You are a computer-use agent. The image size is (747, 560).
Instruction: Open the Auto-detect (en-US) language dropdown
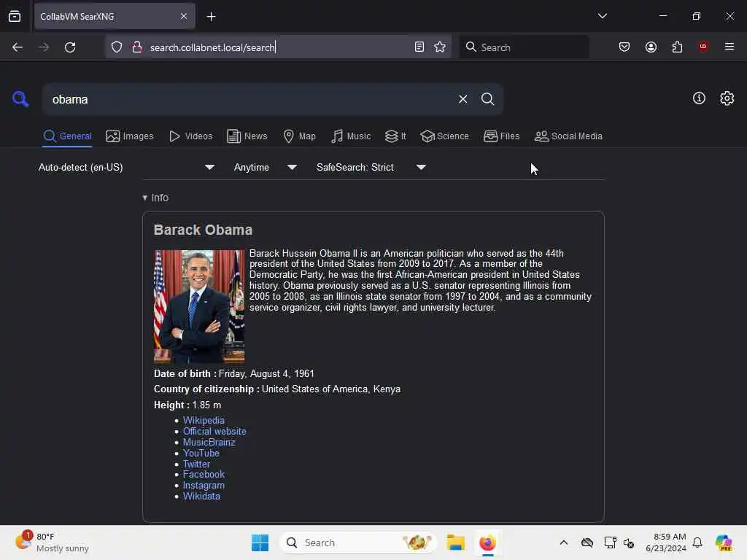pos(127,167)
